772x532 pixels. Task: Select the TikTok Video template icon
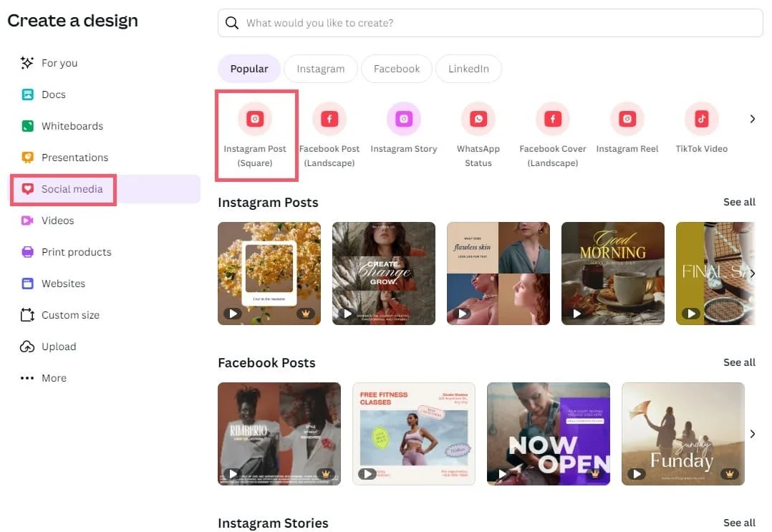(x=701, y=119)
